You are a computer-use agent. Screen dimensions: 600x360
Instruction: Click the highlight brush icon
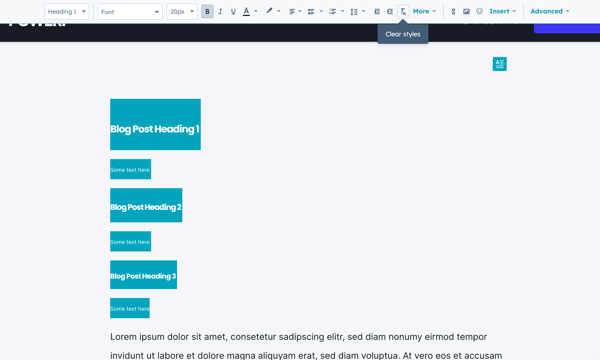coord(269,11)
